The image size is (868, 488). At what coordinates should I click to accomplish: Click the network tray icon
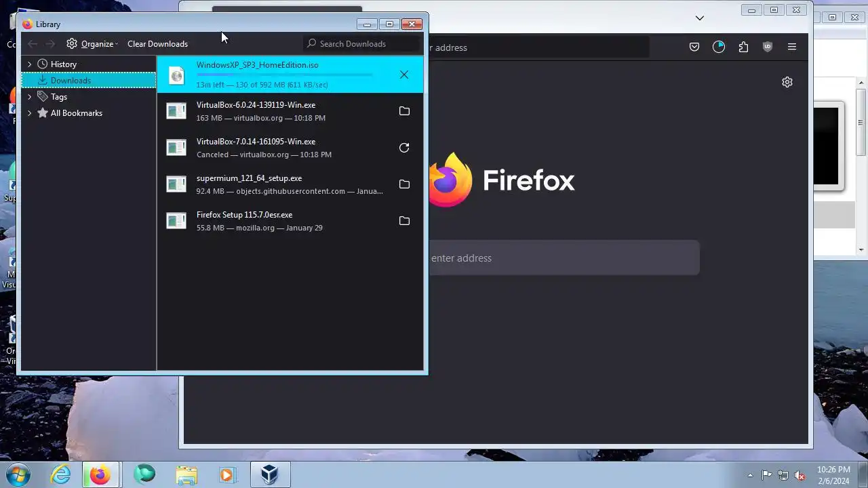click(x=783, y=475)
